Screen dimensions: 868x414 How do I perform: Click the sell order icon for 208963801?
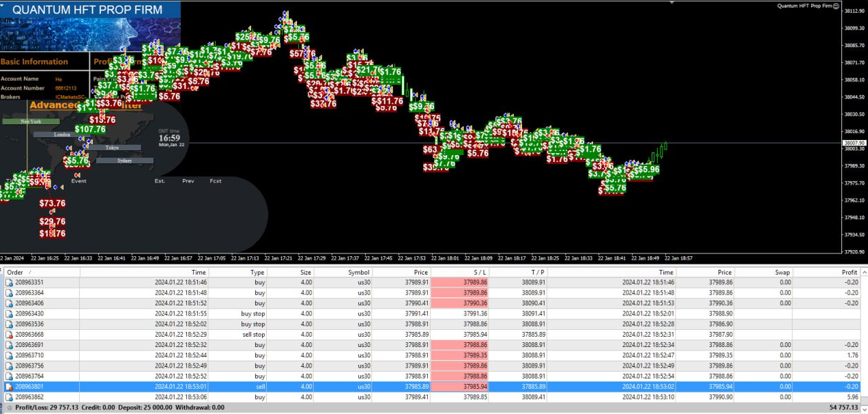9,387
